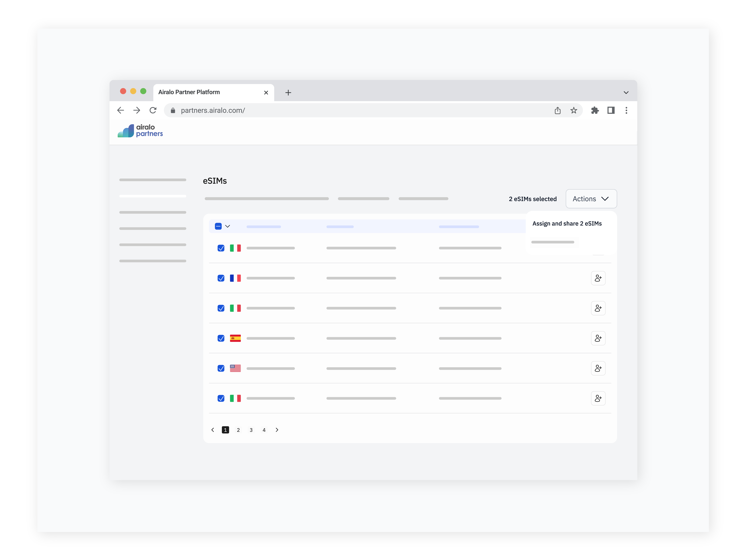Click the eSIMs page heading
Screen dimensions: 747x560
[215, 181]
